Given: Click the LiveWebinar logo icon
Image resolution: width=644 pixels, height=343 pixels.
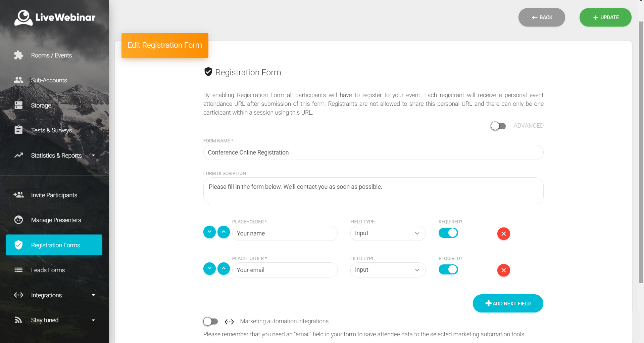Looking at the screenshot, I should [23, 17].
